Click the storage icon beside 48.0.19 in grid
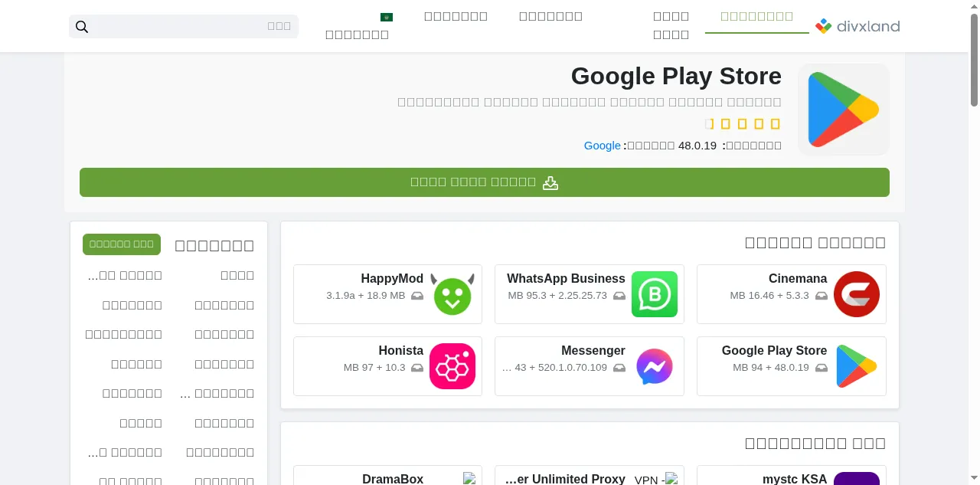Viewport: 980px width, 485px height. pyautogui.click(x=822, y=368)
